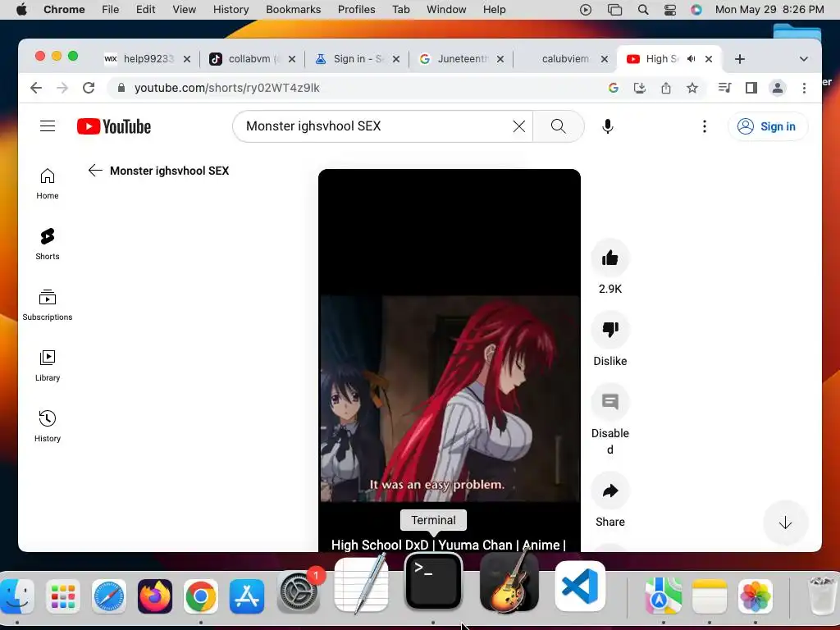Bookmark this tab with star icon
This screenshot has width=840, height=630.
click(692, 88)
